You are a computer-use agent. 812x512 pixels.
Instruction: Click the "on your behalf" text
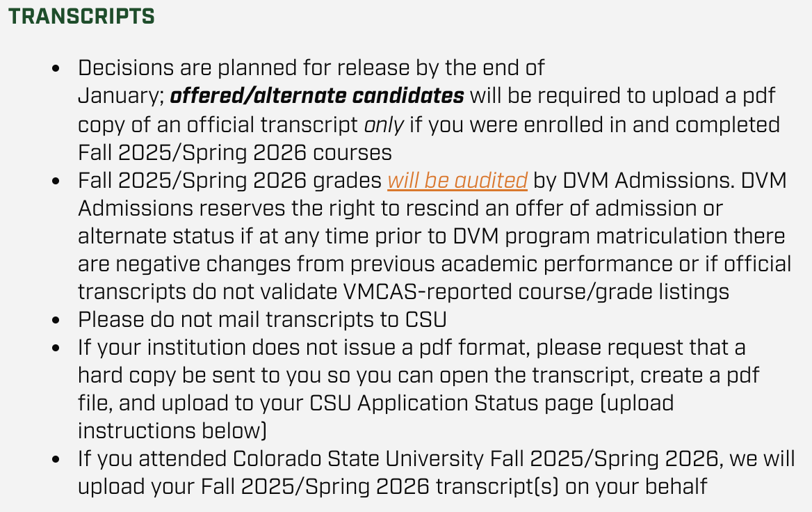(x=636, y=486)
